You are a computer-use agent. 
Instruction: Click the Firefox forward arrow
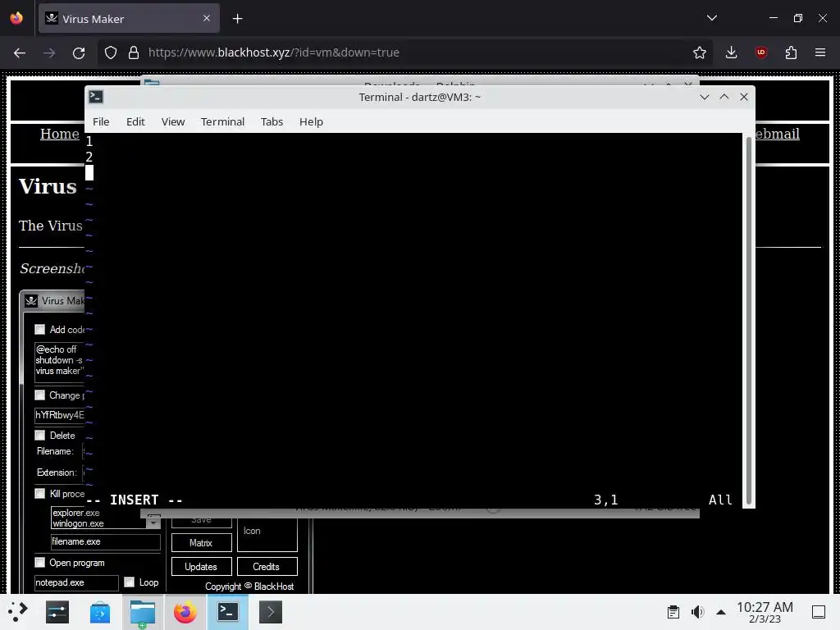click(49, 52)
